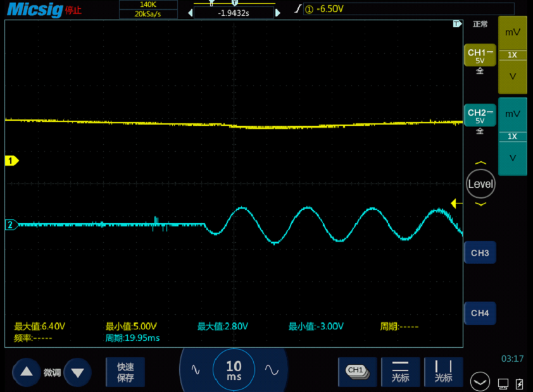
Task: Click the trigger mode 正常 label
Action: point(480,24)
